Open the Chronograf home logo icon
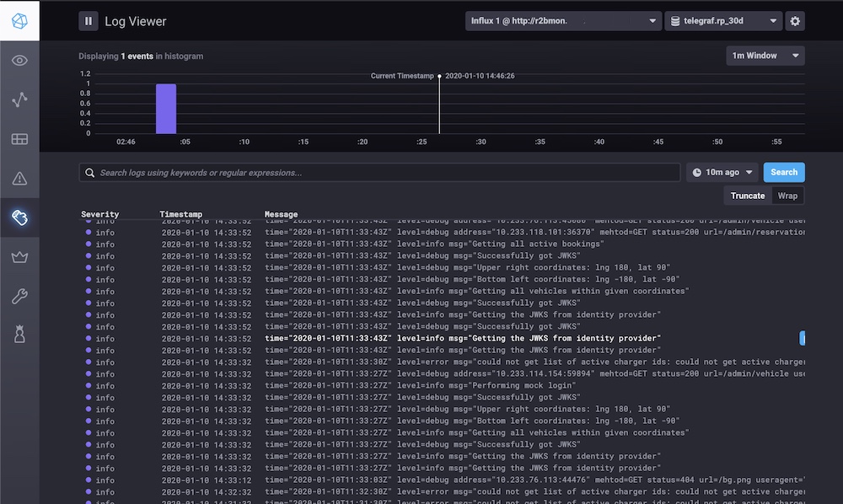Screen dimensions: 843x504 (19, 21)
